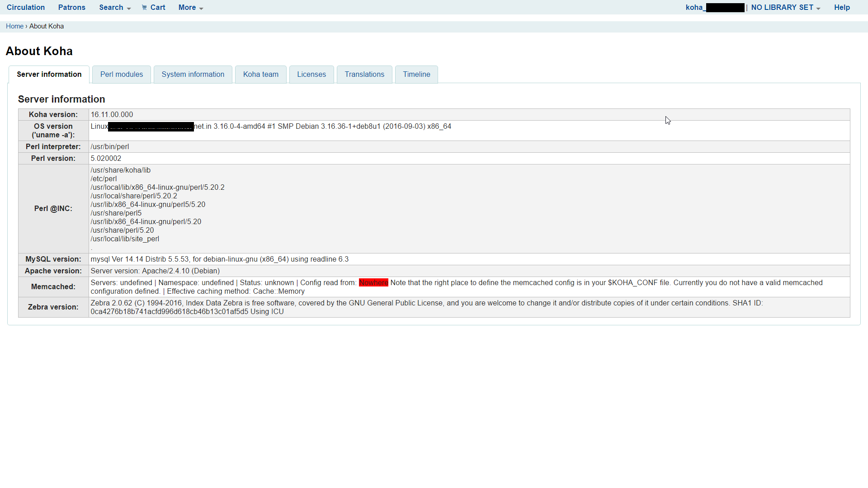Switch to the System information tab
Viewport: 868px width, 488px height.
pyautogui.click(x=193, y=75)
